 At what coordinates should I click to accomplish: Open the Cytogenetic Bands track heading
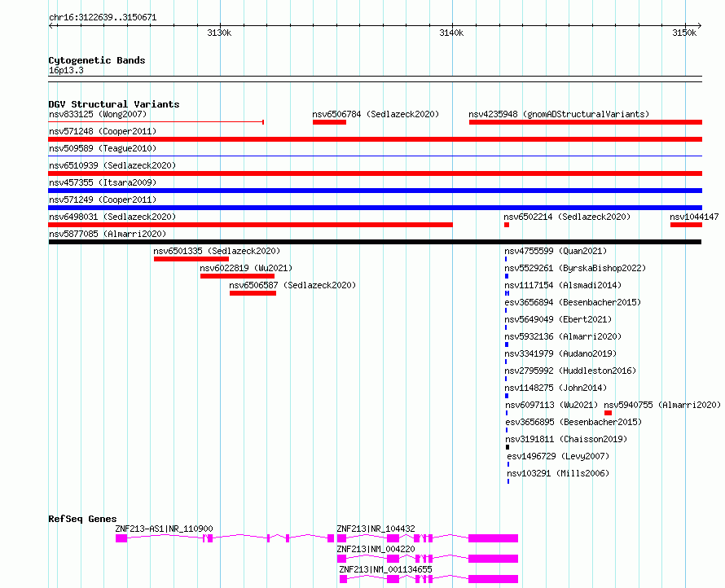pyautogui.click(x=97, y=60)
